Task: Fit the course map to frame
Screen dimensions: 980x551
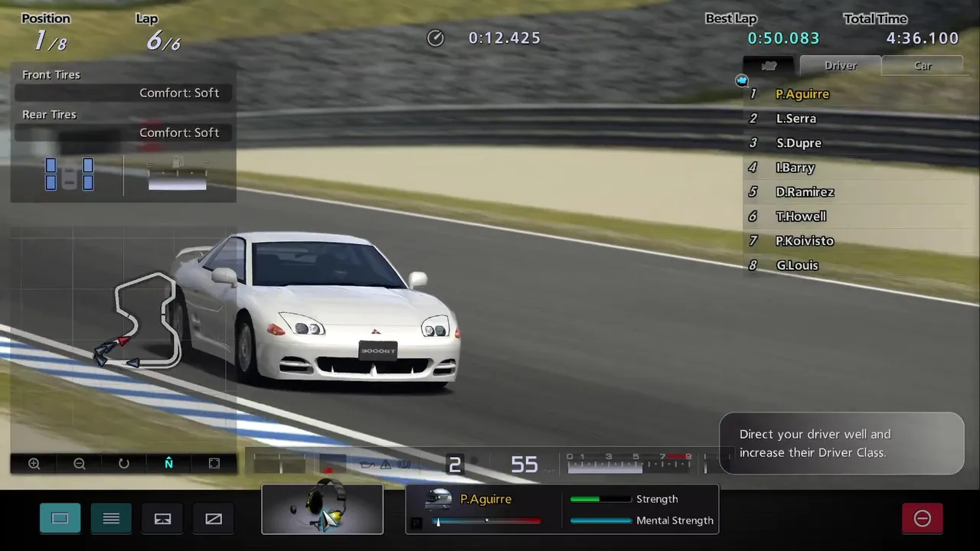Action: pyautogui.click(x=214, y=463)
